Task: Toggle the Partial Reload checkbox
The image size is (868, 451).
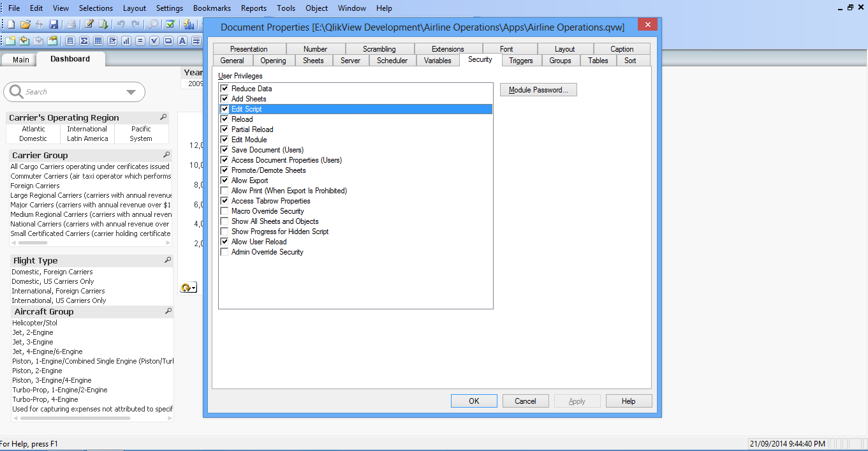Action: (224, 129)
